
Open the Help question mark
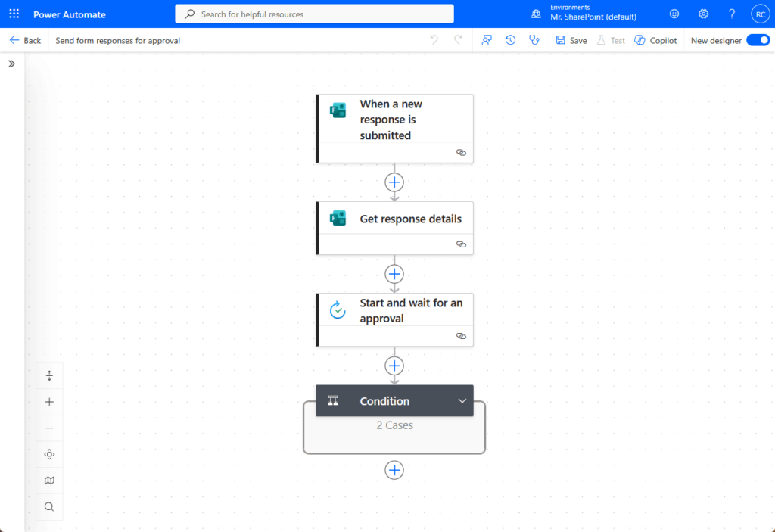pyautogui.click(x=732, y=14)
